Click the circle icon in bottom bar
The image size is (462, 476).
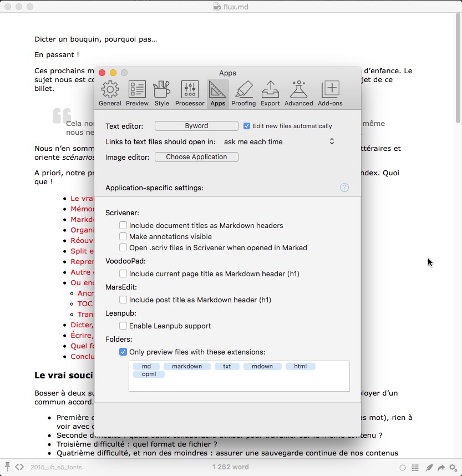coord(403,468)
